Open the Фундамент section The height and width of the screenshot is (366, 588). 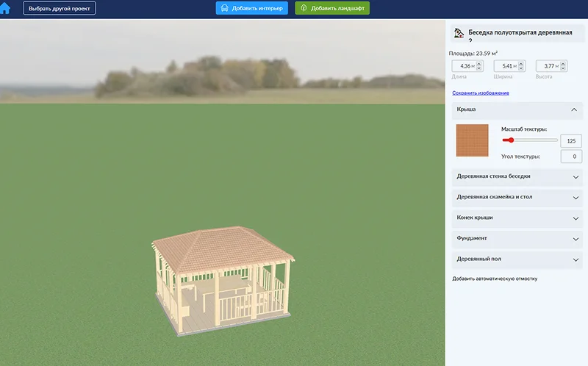(573, 238)
